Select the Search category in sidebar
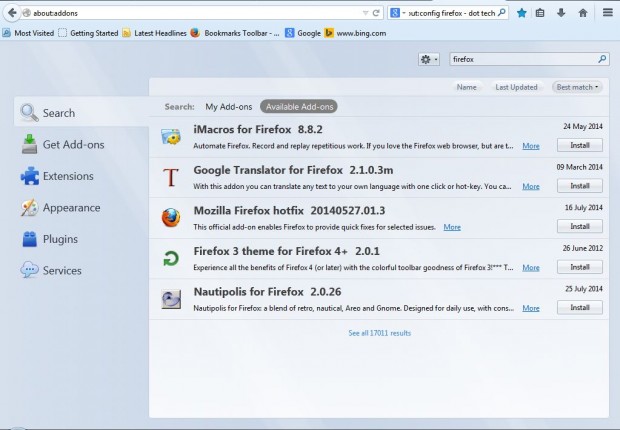 point(81,113)
